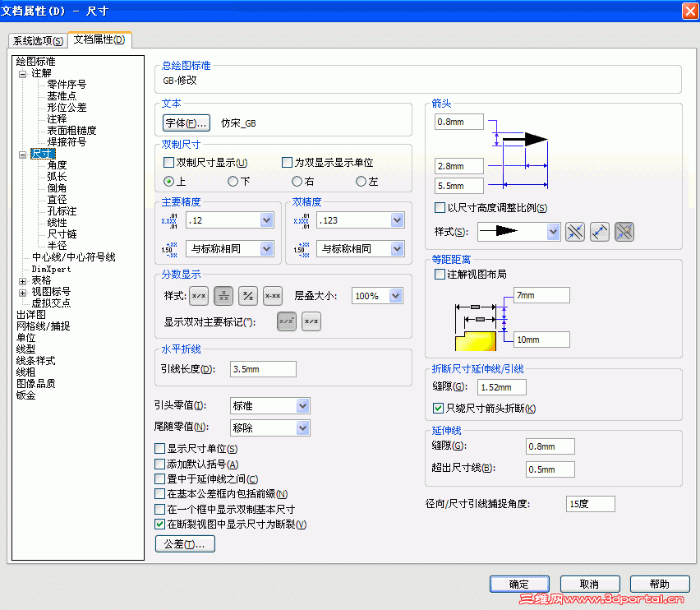
Task: Select 形位公差 in the tree
Action: [x=67, y=108]
